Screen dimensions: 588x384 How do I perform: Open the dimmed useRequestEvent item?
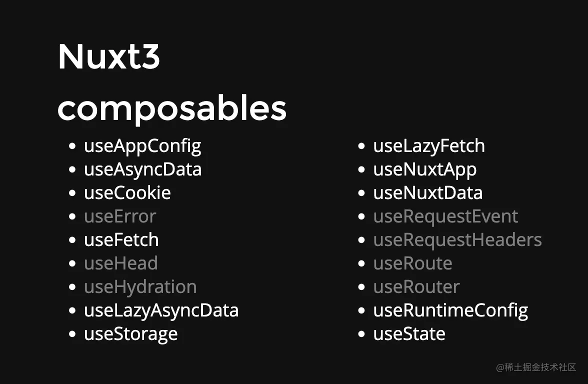445,216
